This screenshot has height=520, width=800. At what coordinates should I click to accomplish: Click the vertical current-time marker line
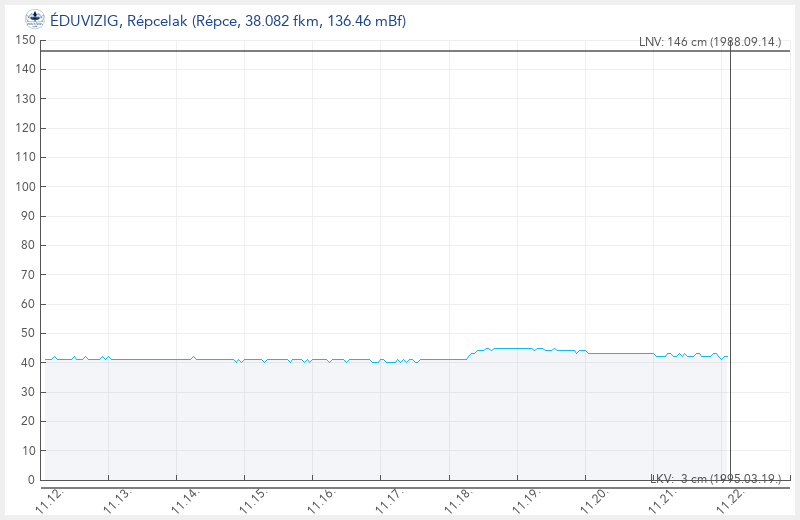point(730,250)
